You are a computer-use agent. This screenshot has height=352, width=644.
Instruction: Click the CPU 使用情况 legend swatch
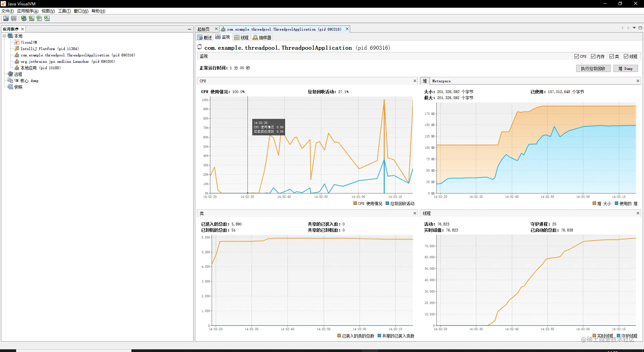pos(355,203)
